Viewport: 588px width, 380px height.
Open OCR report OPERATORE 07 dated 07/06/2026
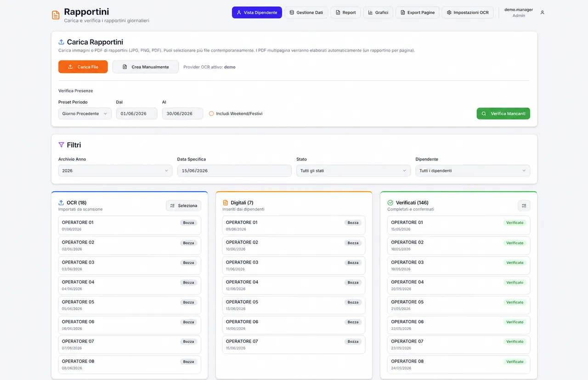pos(130,344)
